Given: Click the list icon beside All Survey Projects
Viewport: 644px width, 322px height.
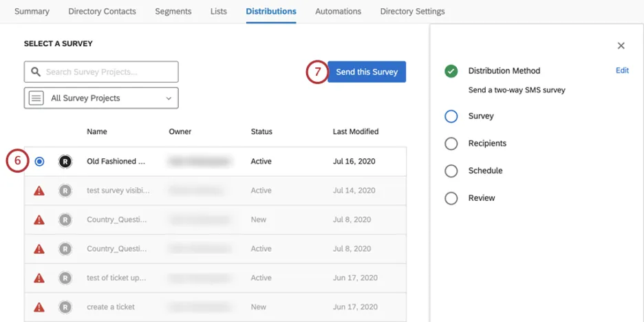Looking at the screenshot, I should (36, 98).
